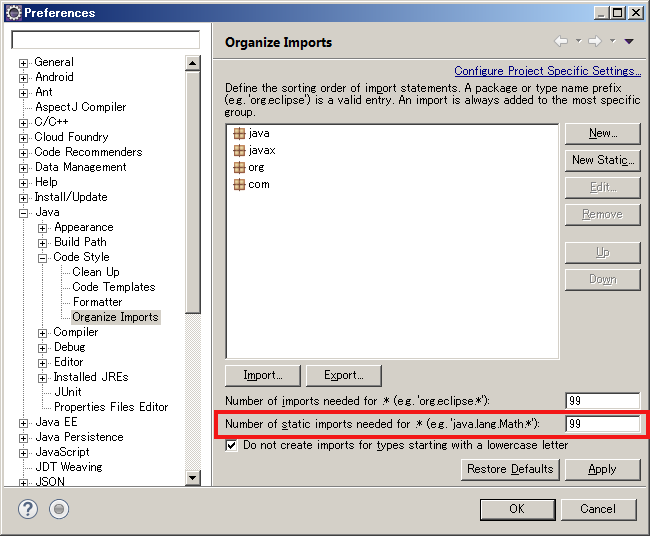Expand the Code Recommenders node
650x536 pixels.
tap(23, 153)
